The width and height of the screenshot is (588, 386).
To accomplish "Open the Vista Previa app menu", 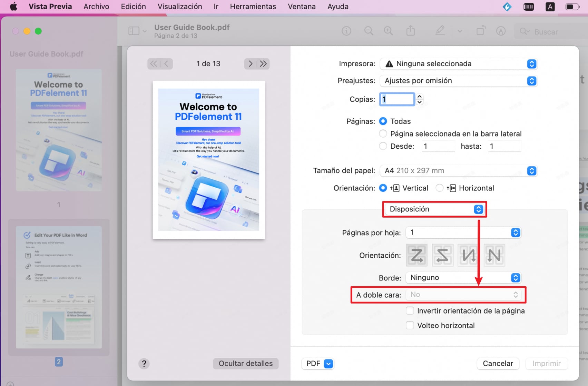I will pyautogui.click(x=50, y=7).
